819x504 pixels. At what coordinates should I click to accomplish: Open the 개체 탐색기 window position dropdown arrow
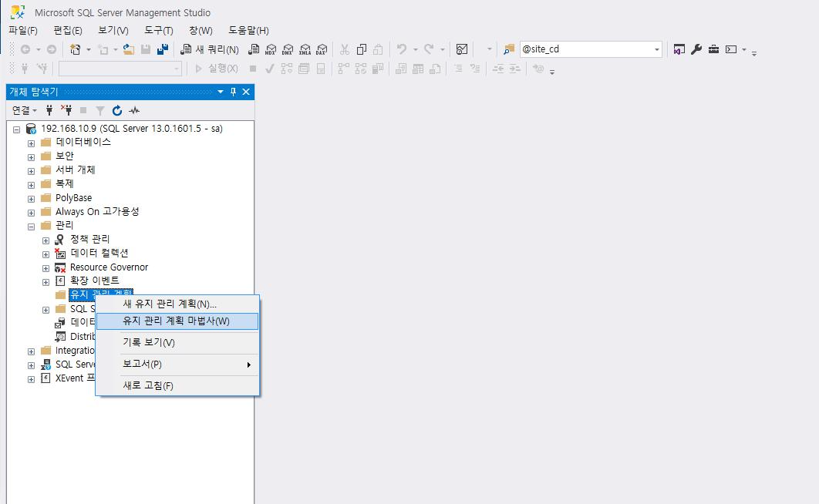click(x=221, y=92)
